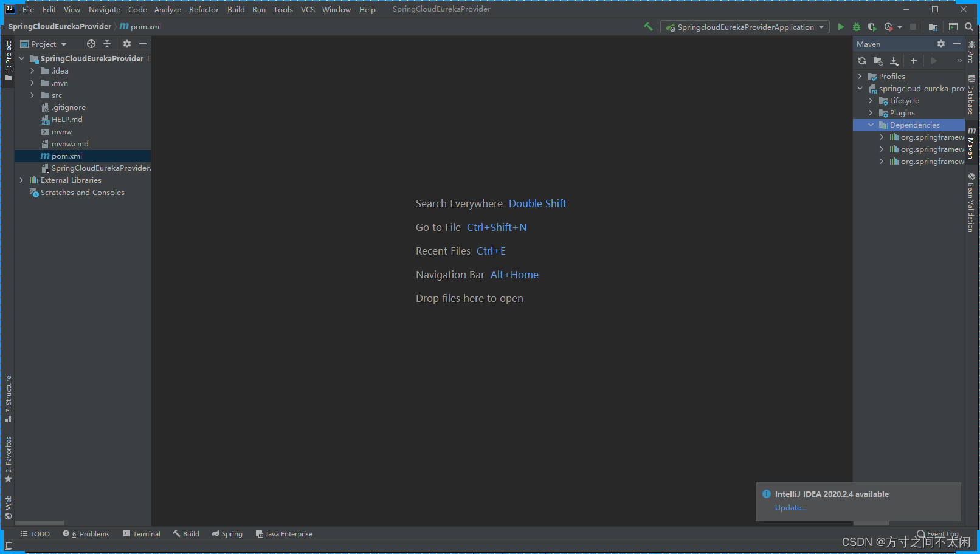Click Reload All Maven Projects icon
The height and width of the screenshot is (554, 980).
coord(862,61)
